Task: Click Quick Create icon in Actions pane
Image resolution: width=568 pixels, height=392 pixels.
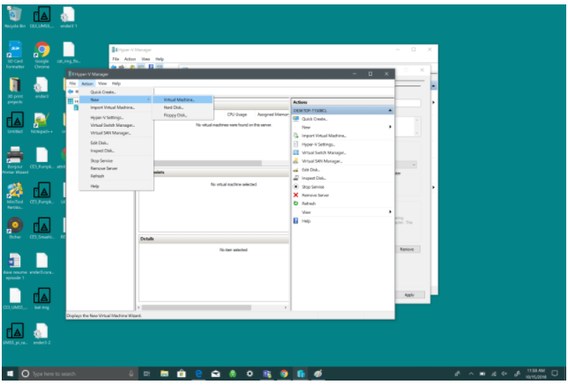Action: [x=295, y=119]
